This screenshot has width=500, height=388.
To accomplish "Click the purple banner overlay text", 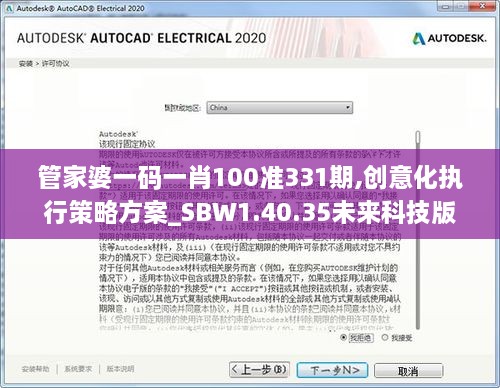I will point(250,195).
